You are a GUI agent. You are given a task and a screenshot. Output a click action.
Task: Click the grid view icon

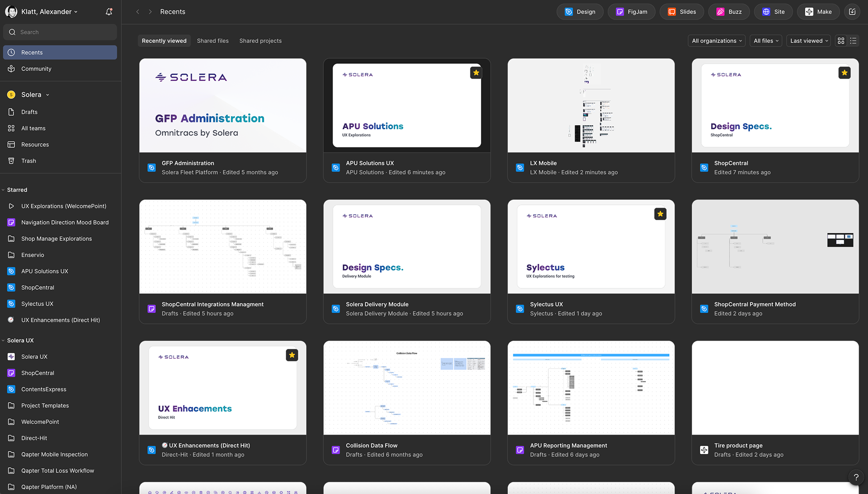[x=841, y=41]
